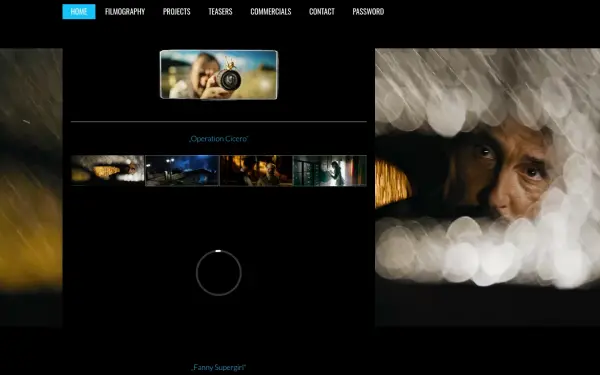
Task: Click the large man's face background image
Action: [x=487, y=187]
